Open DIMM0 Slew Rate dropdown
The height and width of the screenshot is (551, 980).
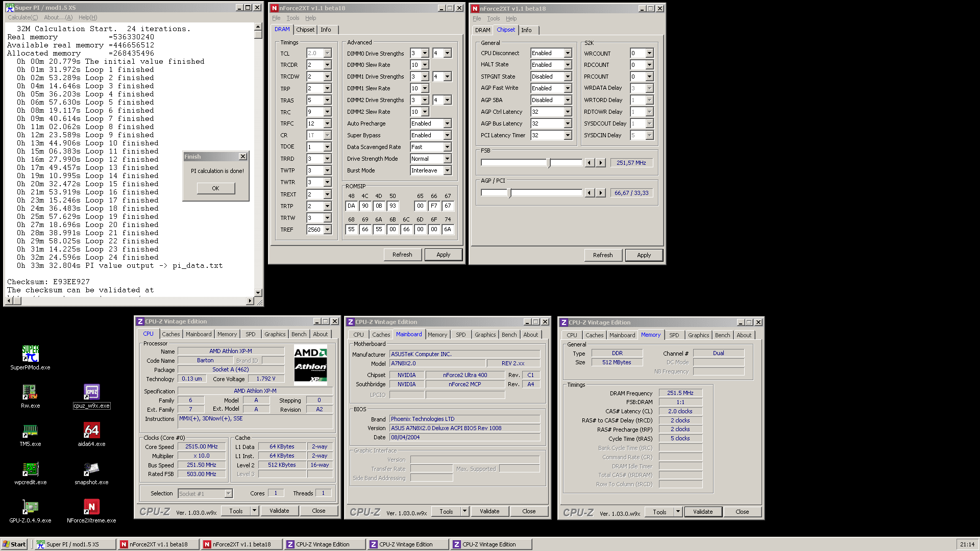[425, 65]
